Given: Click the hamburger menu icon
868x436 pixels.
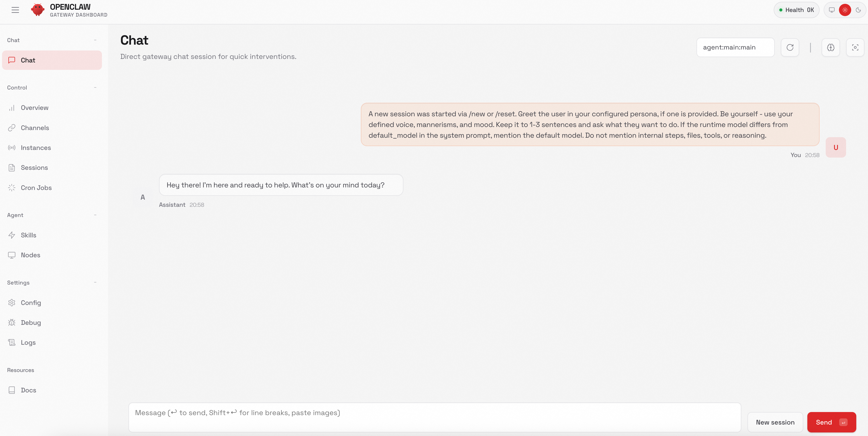Looking at the screenshot, I should tap(15, 10).
